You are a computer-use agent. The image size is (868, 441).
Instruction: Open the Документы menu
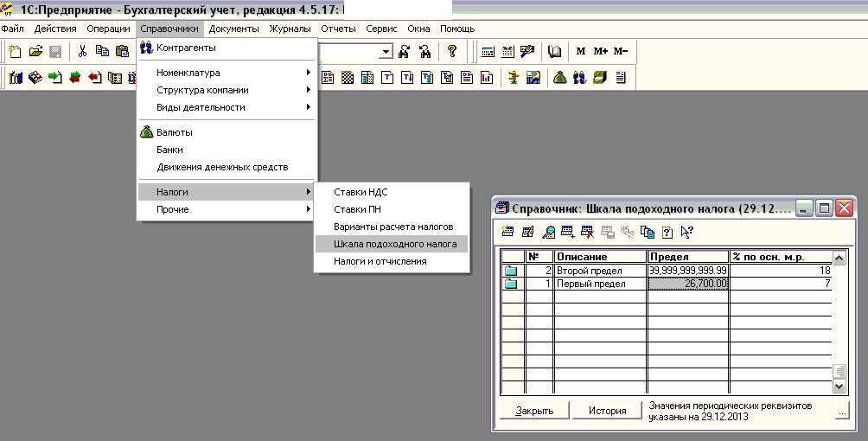tap(233, 29)
